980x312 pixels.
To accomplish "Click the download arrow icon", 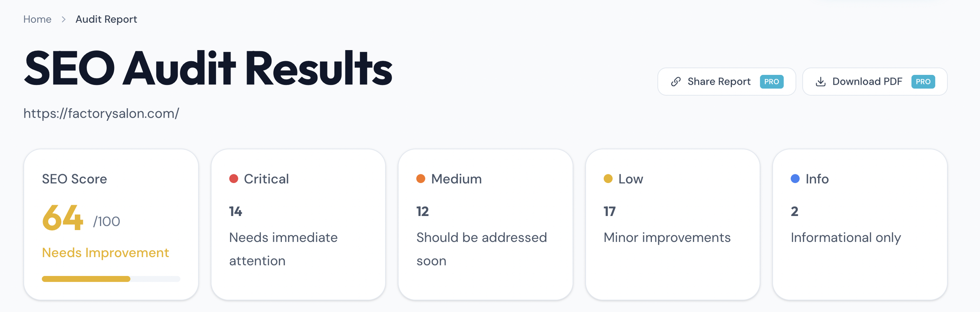I will (820, 82).
